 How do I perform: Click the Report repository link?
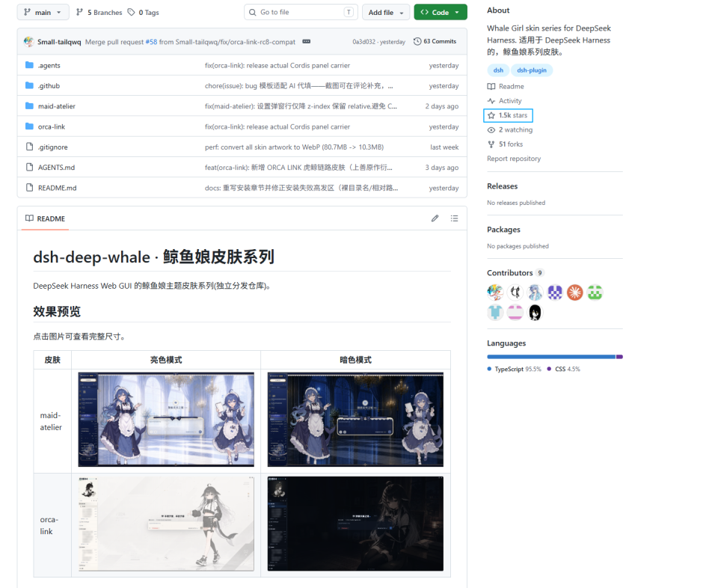[514, 159]
